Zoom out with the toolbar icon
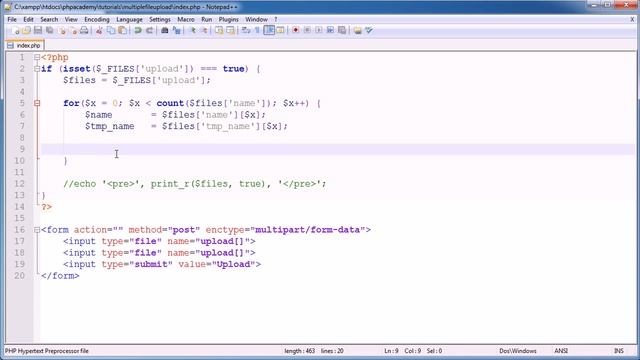The height and width of the screenshot is (360, 640). click(204, 30)
